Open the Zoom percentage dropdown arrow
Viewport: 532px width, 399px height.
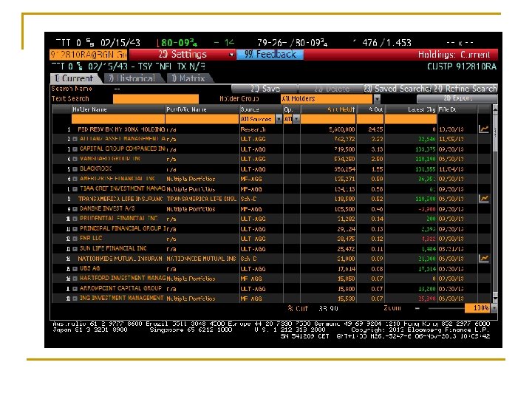click(494, 308)
